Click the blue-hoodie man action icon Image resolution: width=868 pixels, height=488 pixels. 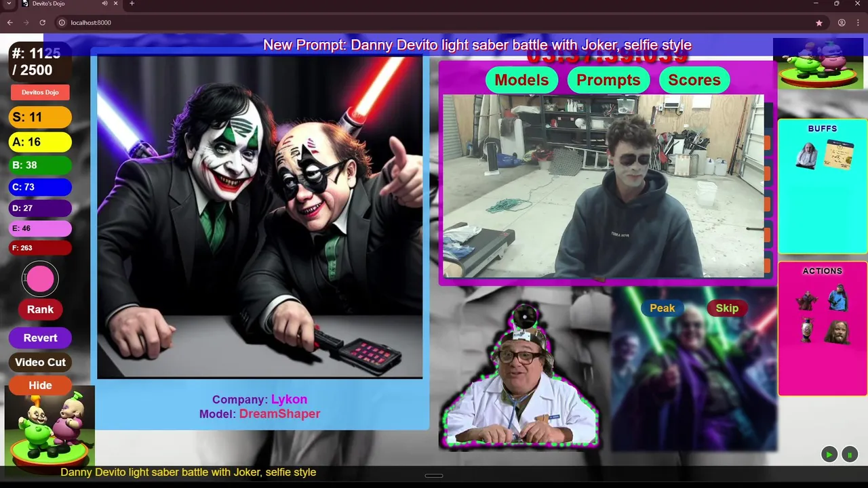(838, 298)
